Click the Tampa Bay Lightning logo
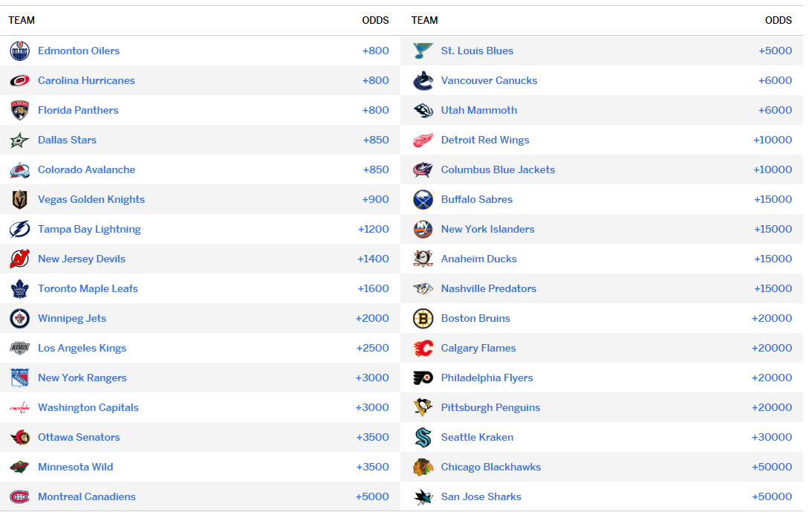Viewport: 812px width, 518px height. (x=19, y=229)
